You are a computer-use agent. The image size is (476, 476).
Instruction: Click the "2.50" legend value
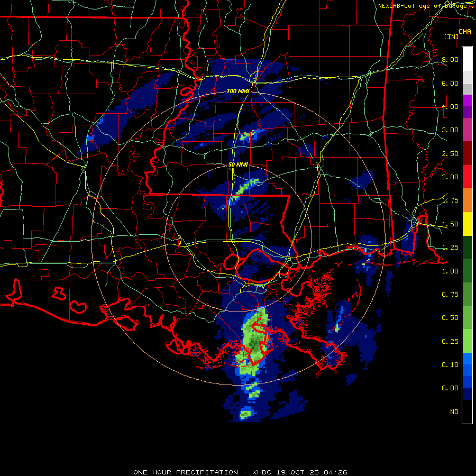[x=450, y=153]
